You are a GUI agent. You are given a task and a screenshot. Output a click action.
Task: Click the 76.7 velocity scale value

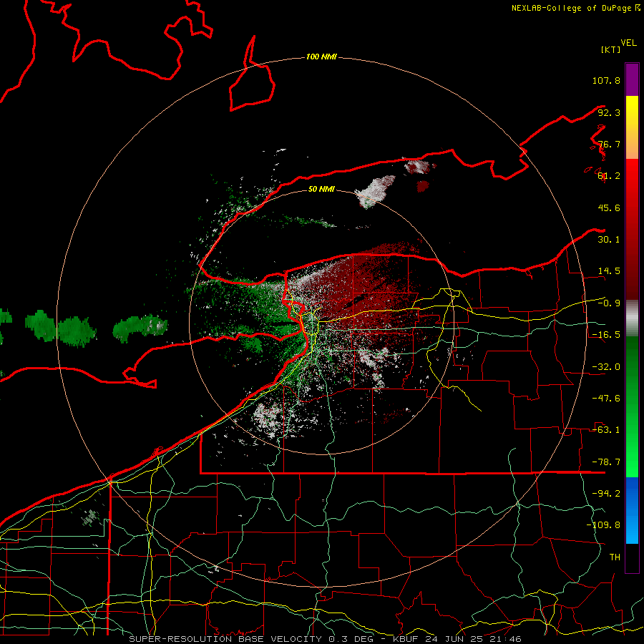(609, 144)
